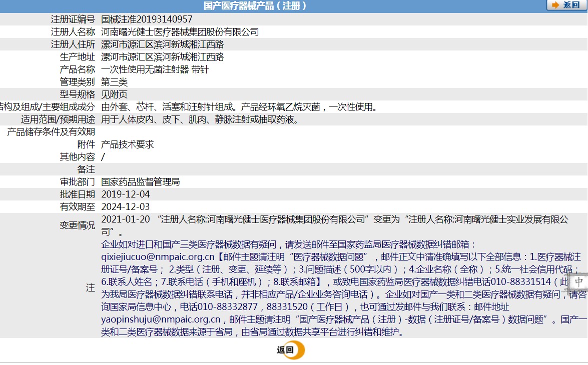
Task: Click the label 审批部门
Action: tap(77, 182)
